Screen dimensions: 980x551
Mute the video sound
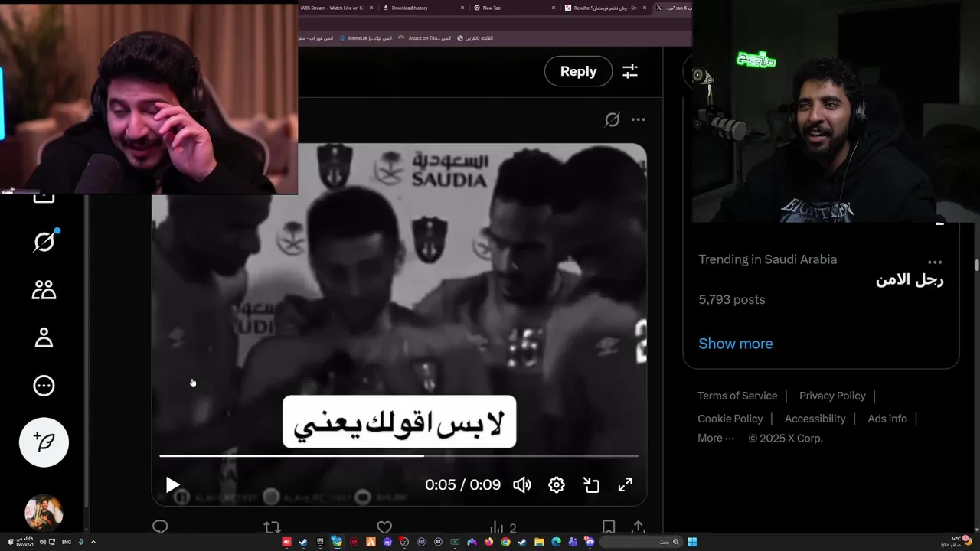coord(522,484)
